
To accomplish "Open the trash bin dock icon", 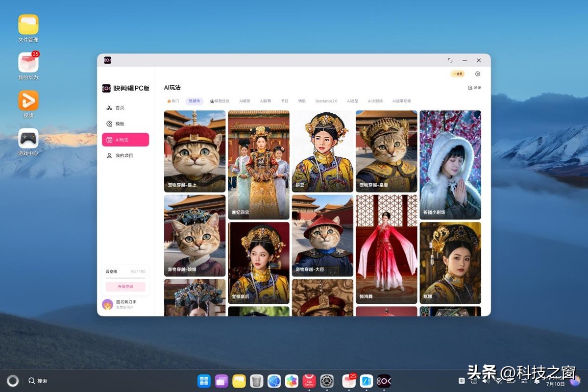I will pyautogui.click(x=256, y=381).
